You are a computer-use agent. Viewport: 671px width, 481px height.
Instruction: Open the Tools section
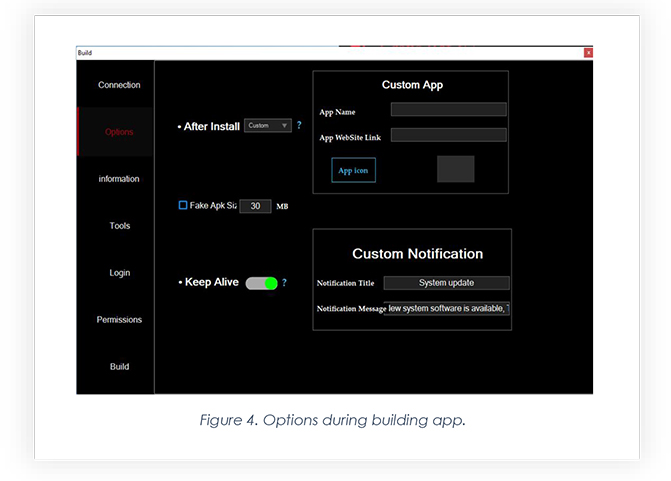(119, 226)
